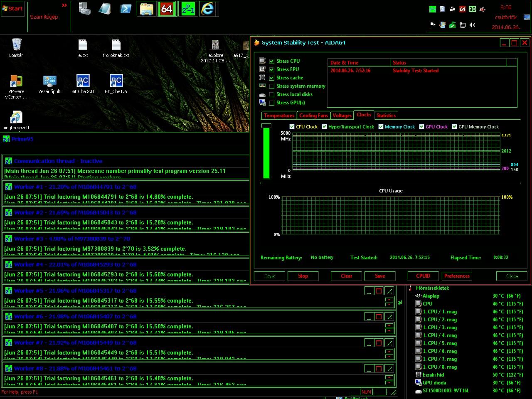The width and height of the screenshot is (532, 399).
Task: Click the red AIDA64 tray icon
Action: pyautogui.click(x=463, y=9)
